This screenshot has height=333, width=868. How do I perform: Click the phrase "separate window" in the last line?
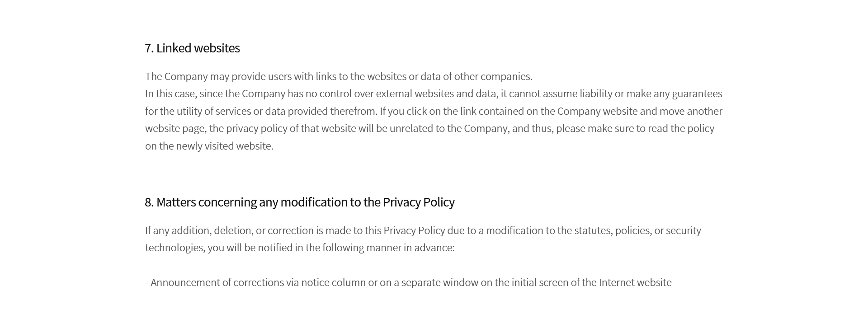(x=439, y=282)
